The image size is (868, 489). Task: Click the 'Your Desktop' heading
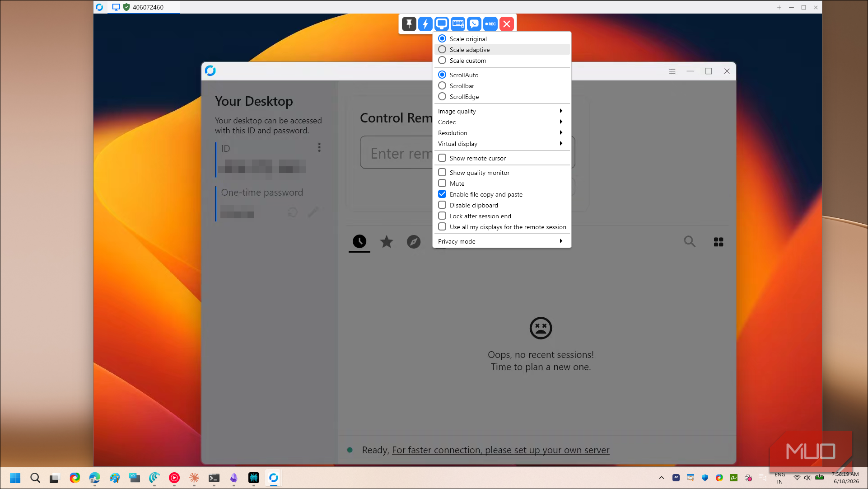click(x=254, y=101)
